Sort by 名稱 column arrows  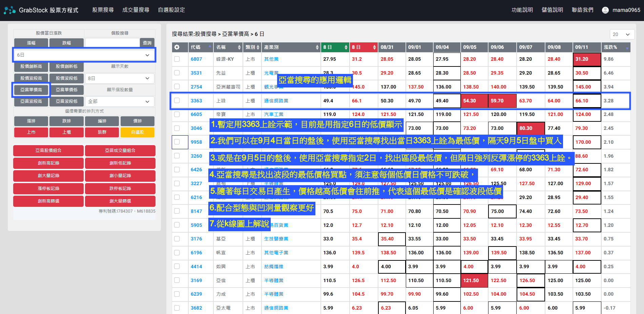239,47
